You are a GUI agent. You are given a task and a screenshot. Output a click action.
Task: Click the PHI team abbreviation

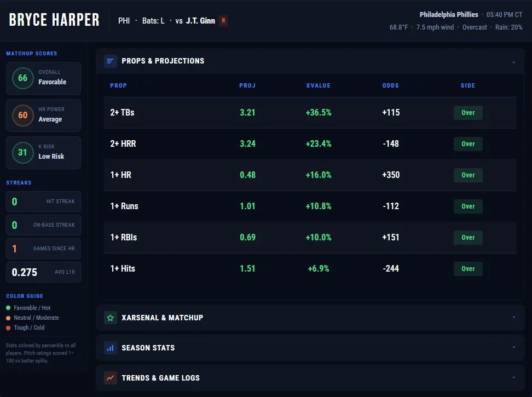tap(124, 21)
